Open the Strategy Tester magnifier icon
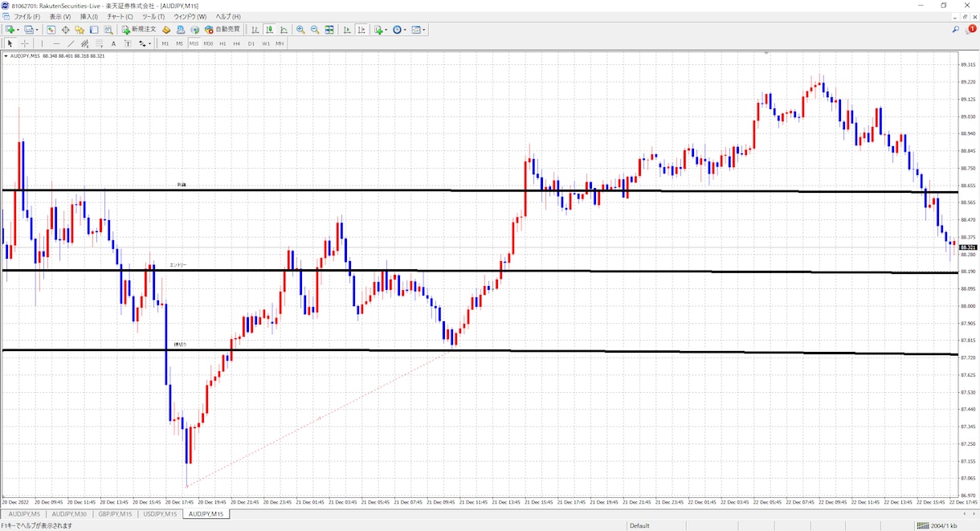 [x=108, y=30]
